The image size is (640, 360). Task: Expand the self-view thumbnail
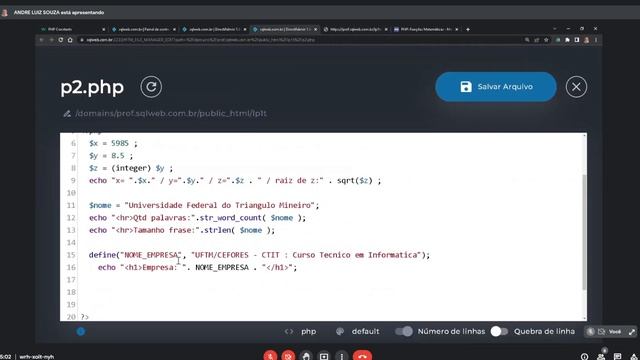[632, 332]
